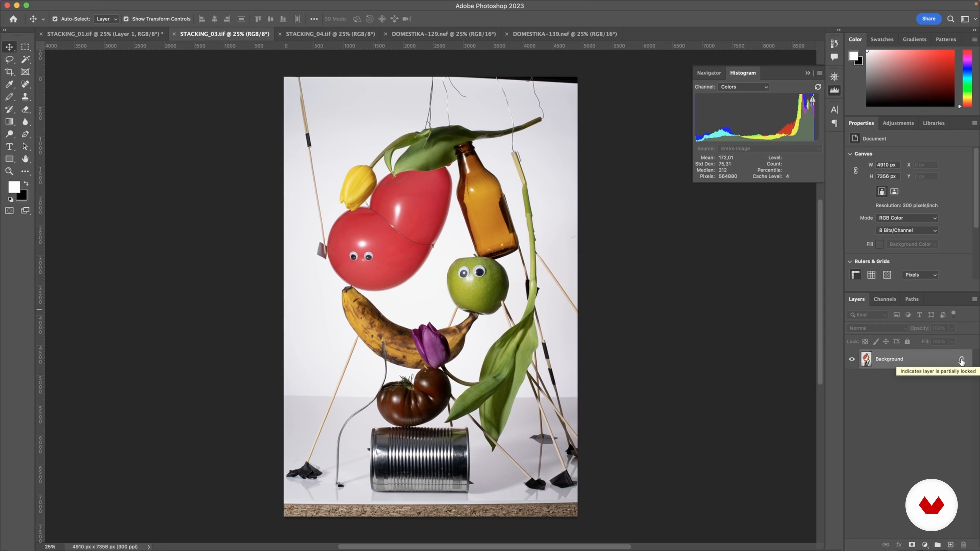
Task: Select the Blur tool
Action: tap(25, 122)
